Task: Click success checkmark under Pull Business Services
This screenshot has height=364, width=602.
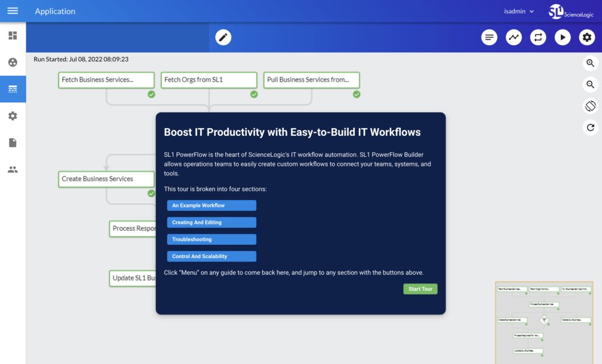Action: tap(357, 95)
